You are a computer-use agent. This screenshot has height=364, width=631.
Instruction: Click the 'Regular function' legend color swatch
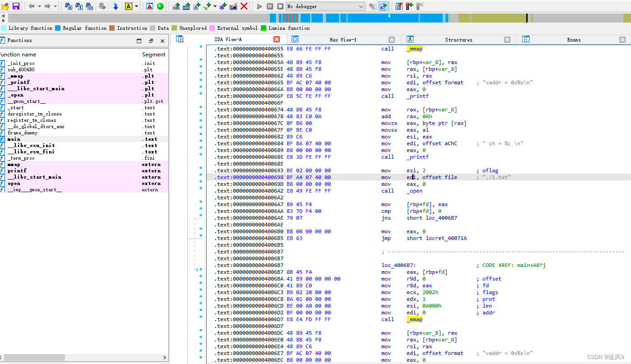(x=58, y=28)
